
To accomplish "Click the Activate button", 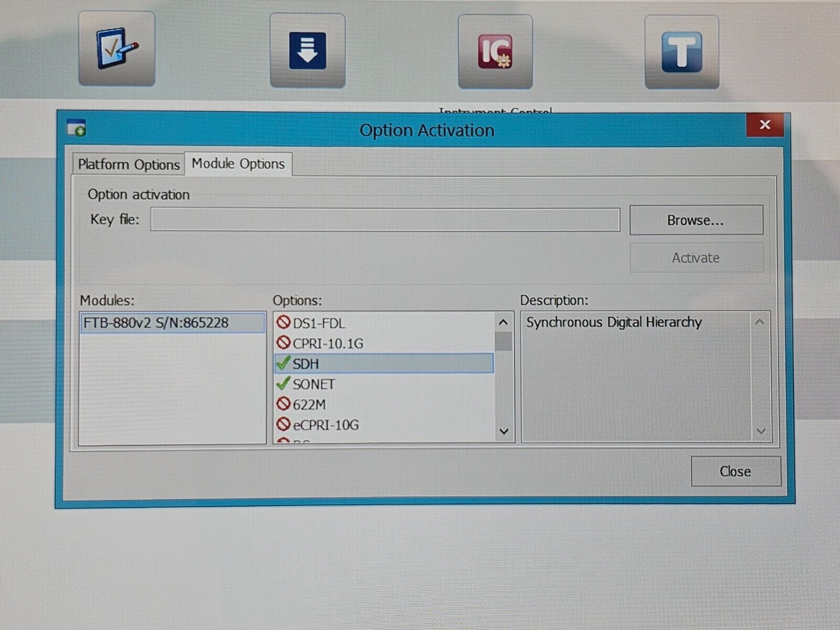I will (696, 258).
